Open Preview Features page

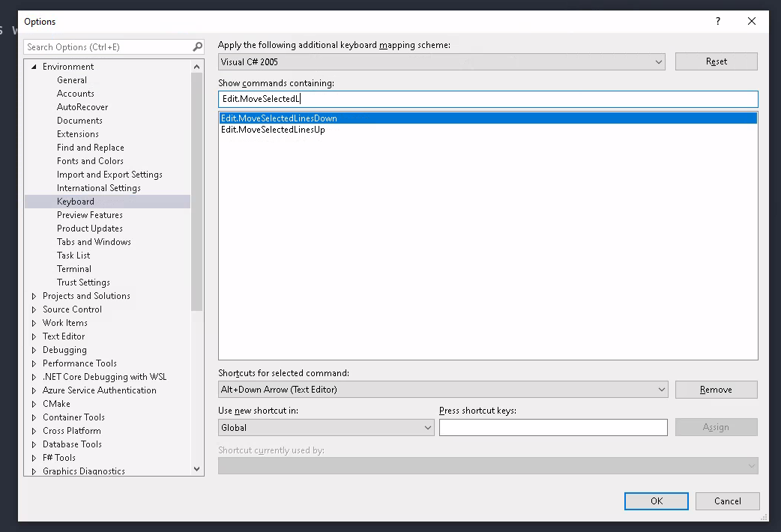point(90,215)
